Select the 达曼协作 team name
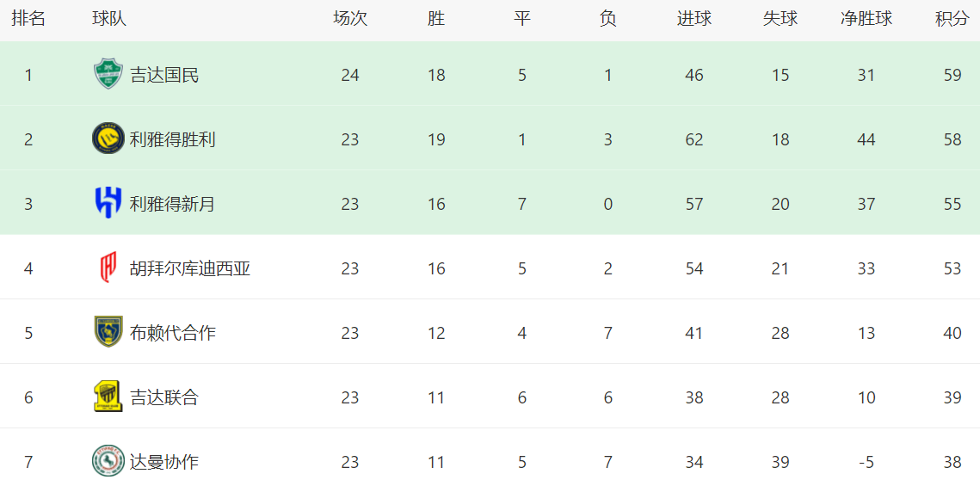The image size is (980, 486). (164, 462)
